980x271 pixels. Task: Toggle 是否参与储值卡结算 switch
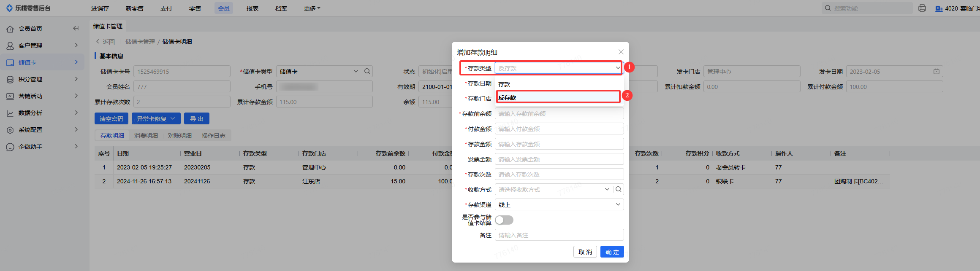pos(504,220)
